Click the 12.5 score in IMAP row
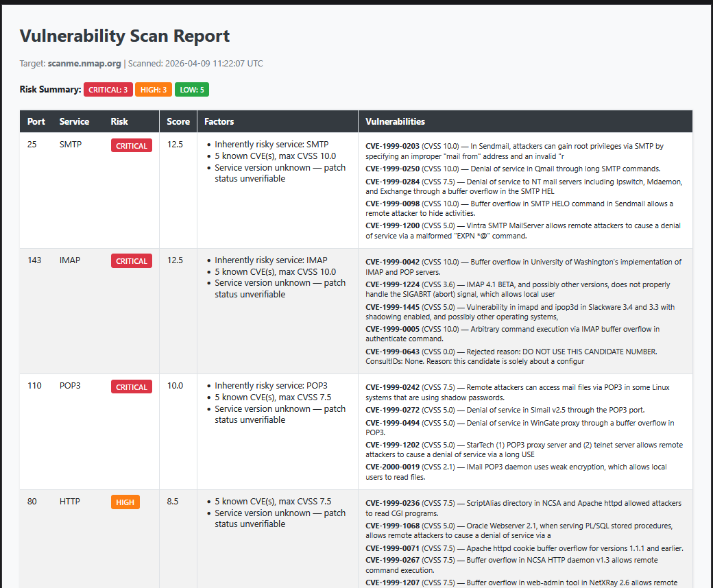The image size is (713, 588). point(175,260)
